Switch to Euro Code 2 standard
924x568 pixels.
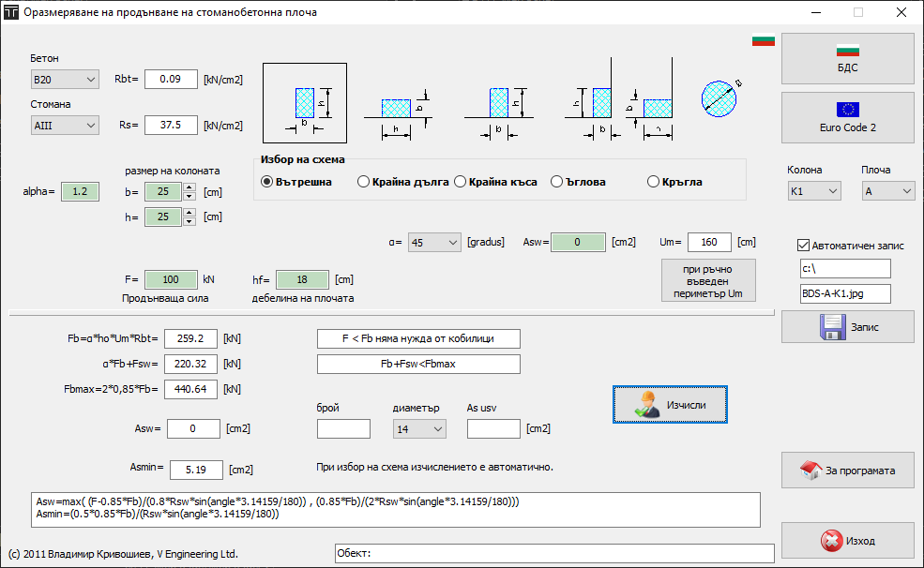click(847, 117)
